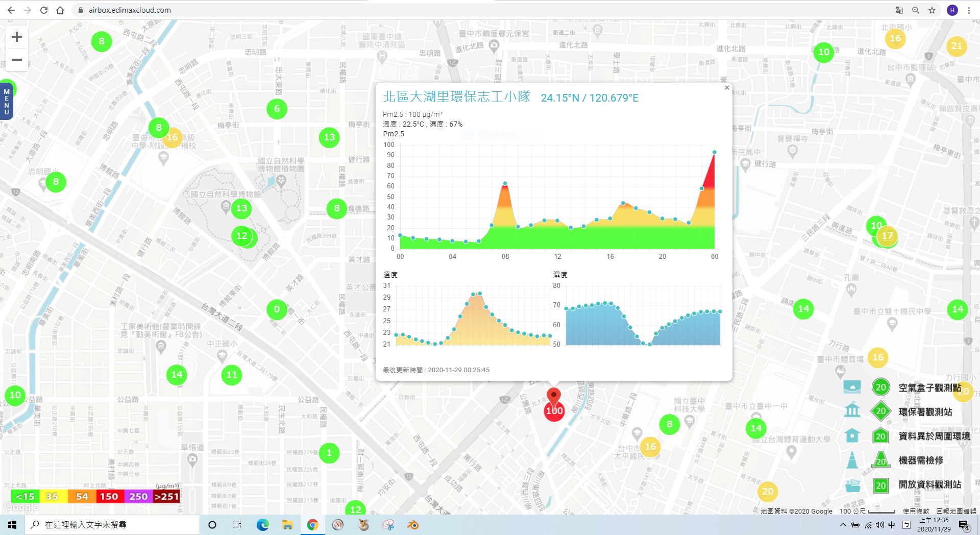Open the Google Translate page icon
Viewport: 980px width, 535px height.
coord(899,10)
